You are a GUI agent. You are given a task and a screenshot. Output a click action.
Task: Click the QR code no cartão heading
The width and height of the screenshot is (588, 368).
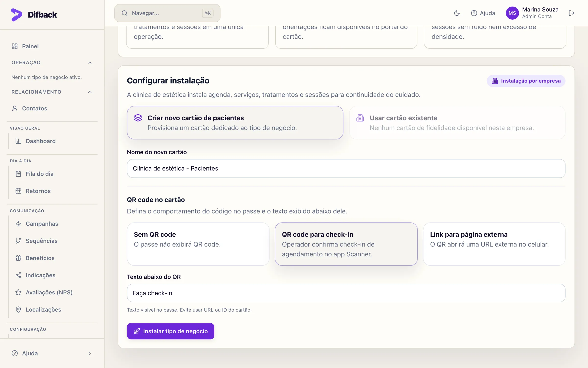point(156,200)
